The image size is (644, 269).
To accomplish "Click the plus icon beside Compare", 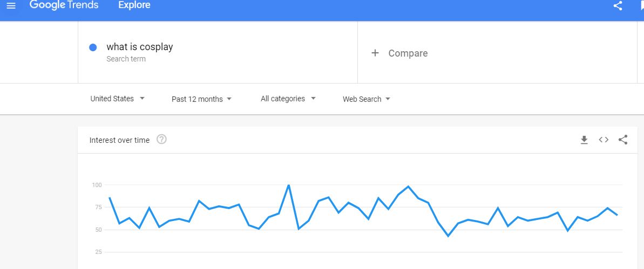I will (375, 53).
